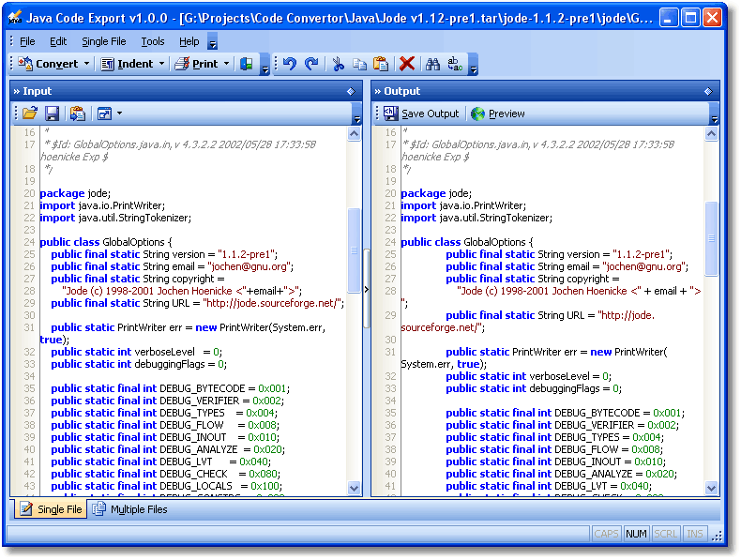This screenshot has height=560, width=741.
Task: Click the save disk icon in Input panel
Action: click(x=53, y=114)
